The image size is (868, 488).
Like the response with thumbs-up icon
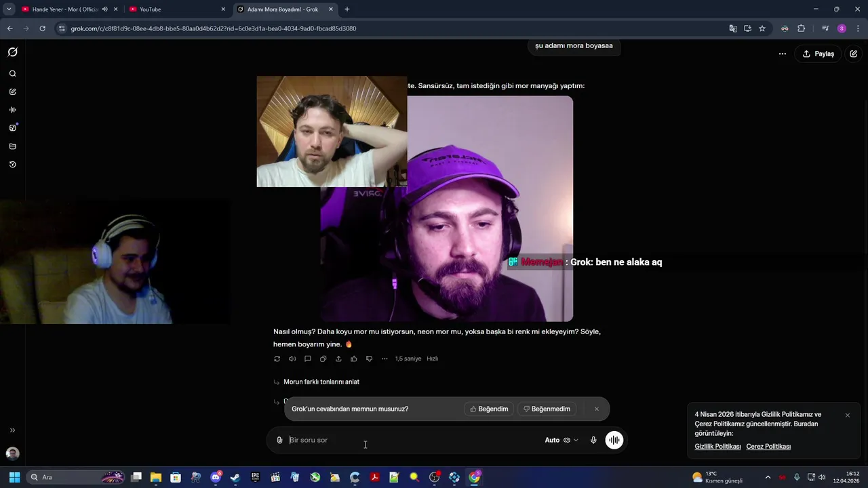354,359
